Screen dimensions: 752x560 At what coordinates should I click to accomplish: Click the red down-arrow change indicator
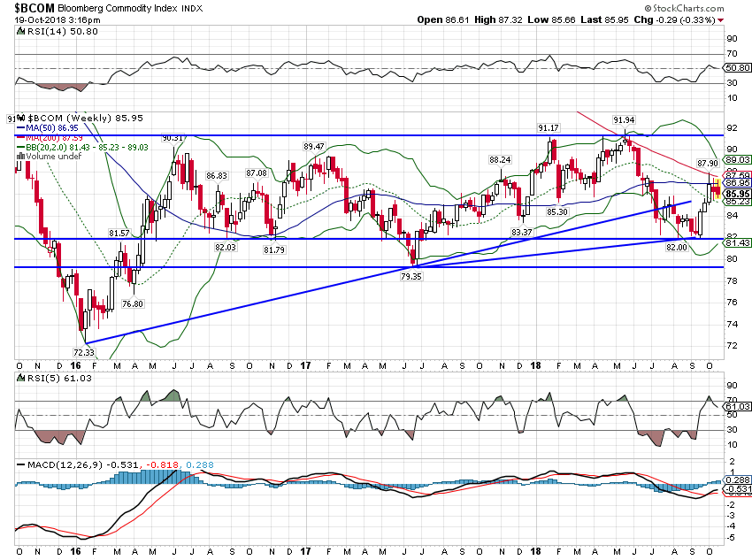[x=721, y=20]
